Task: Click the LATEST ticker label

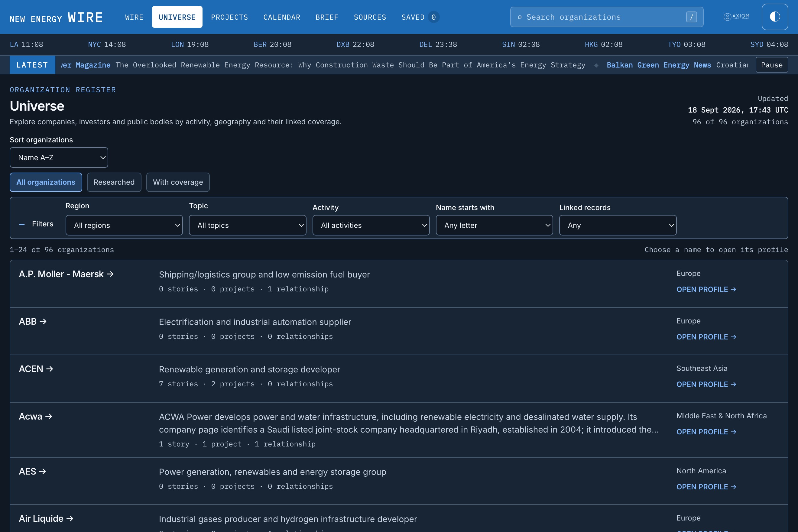Action: point(32,65)
